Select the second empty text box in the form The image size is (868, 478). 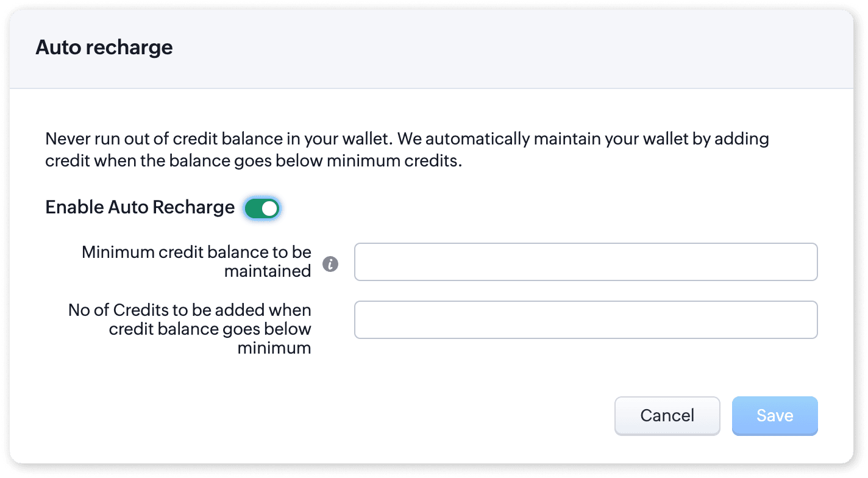click(x=585, y=319)
